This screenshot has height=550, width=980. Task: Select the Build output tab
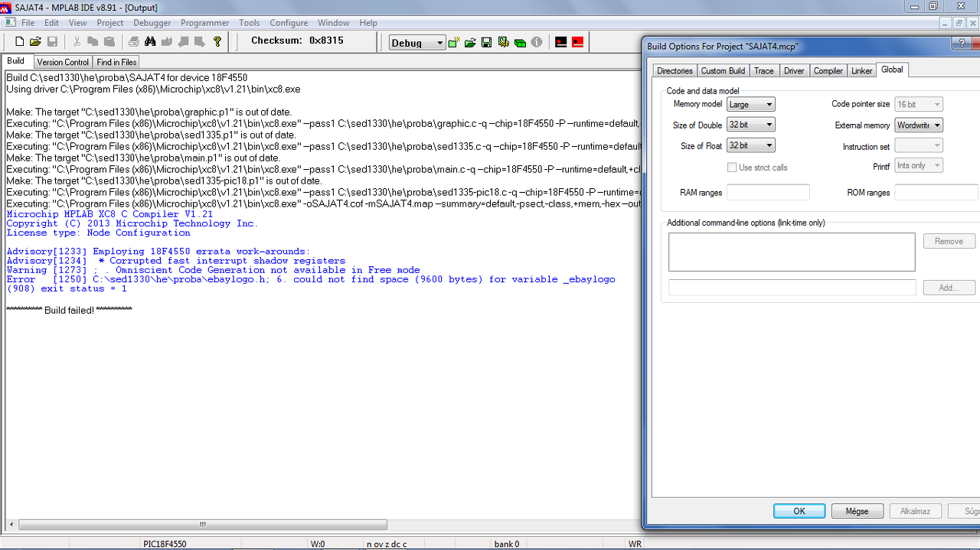(x=16, y=61)
